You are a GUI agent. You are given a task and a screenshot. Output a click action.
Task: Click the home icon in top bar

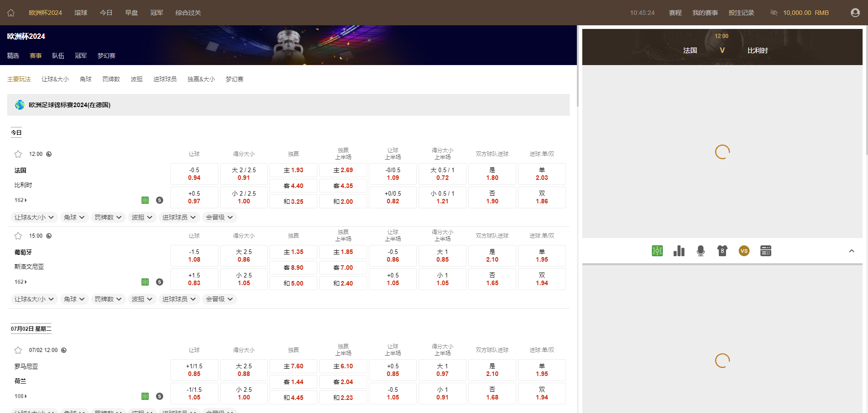[x=11, y=13]
